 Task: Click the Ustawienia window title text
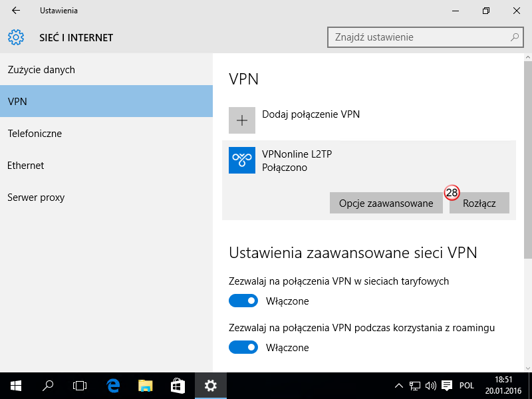coord(59,11)
